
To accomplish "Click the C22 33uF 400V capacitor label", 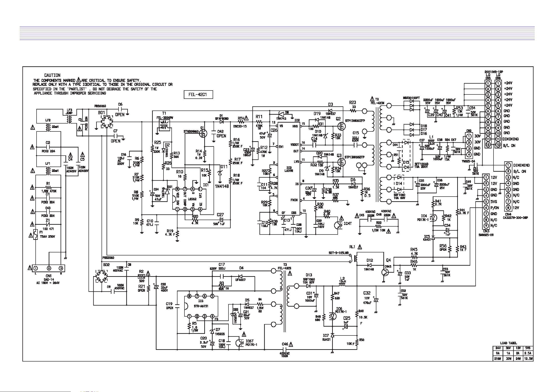I will coord(164,287).
